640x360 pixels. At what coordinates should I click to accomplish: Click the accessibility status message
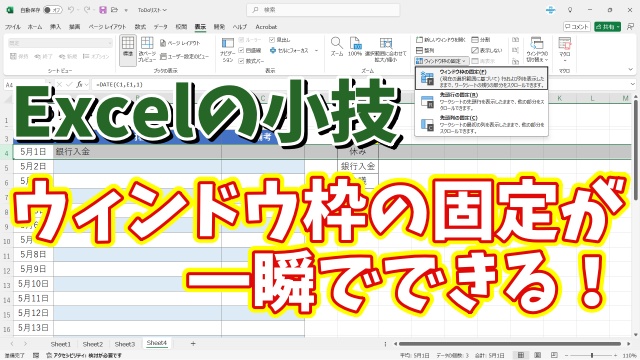point(84,356)
